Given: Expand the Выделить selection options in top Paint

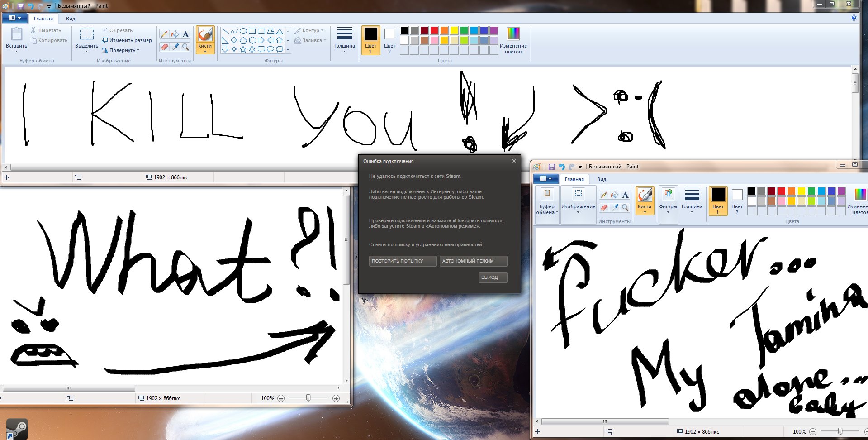Looking at the screenshot, I should 86,48.
